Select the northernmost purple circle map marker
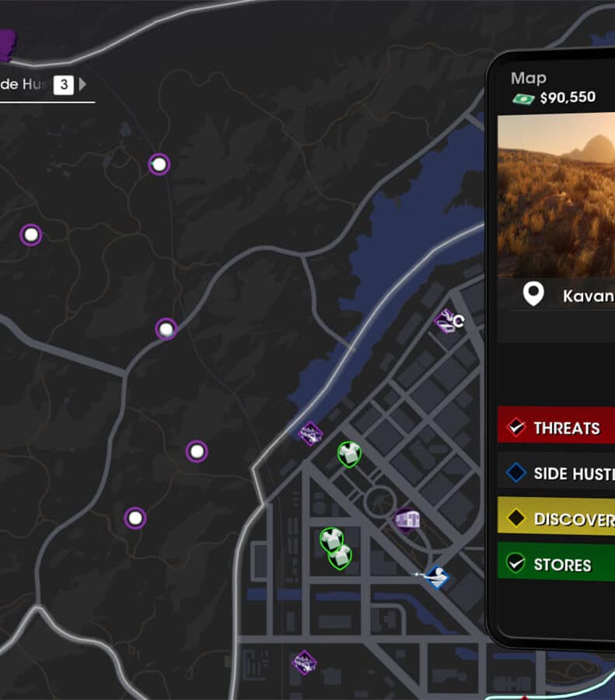615x700 pixels. click(159, 164)
